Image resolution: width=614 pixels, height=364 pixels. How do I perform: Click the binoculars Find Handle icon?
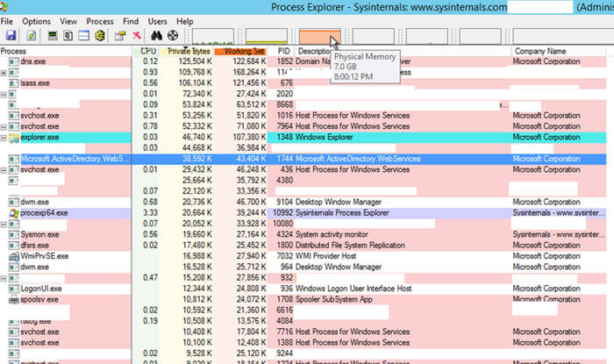(157, 36)
